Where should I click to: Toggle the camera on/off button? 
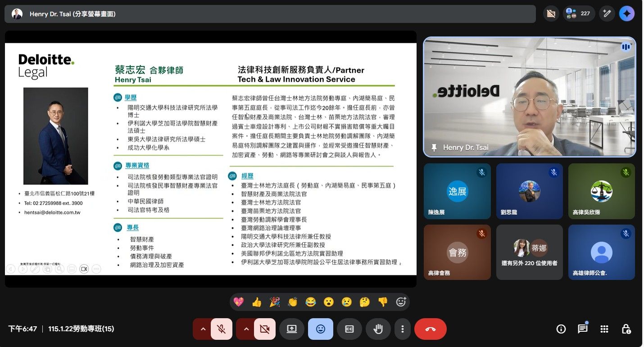(265, 329)
